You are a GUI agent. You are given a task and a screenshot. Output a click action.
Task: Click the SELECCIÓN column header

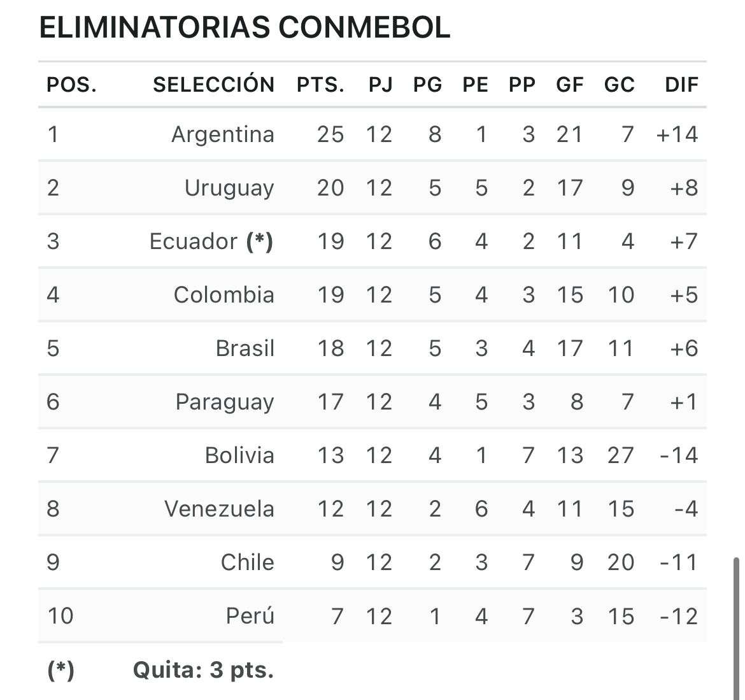(214, 85)
